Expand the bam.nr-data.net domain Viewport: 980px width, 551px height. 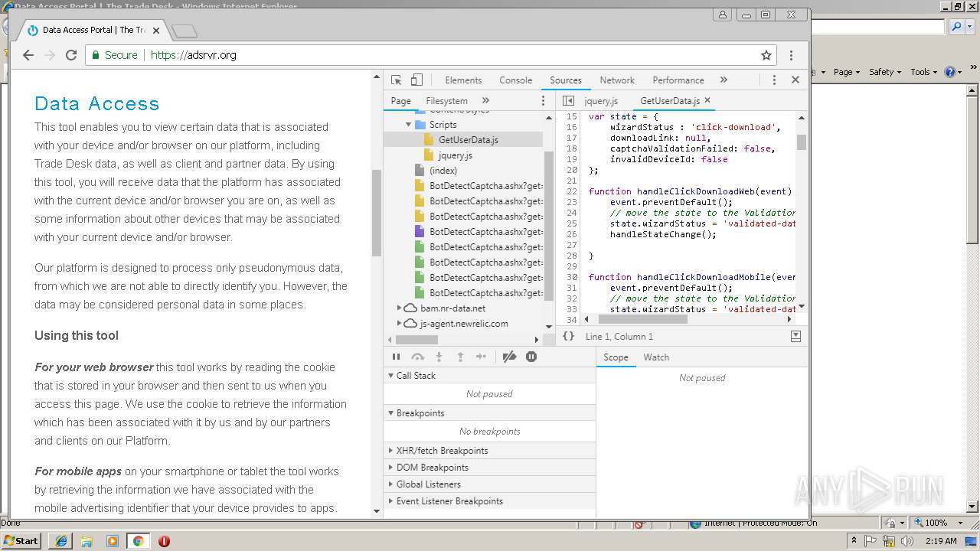(399, 308)
